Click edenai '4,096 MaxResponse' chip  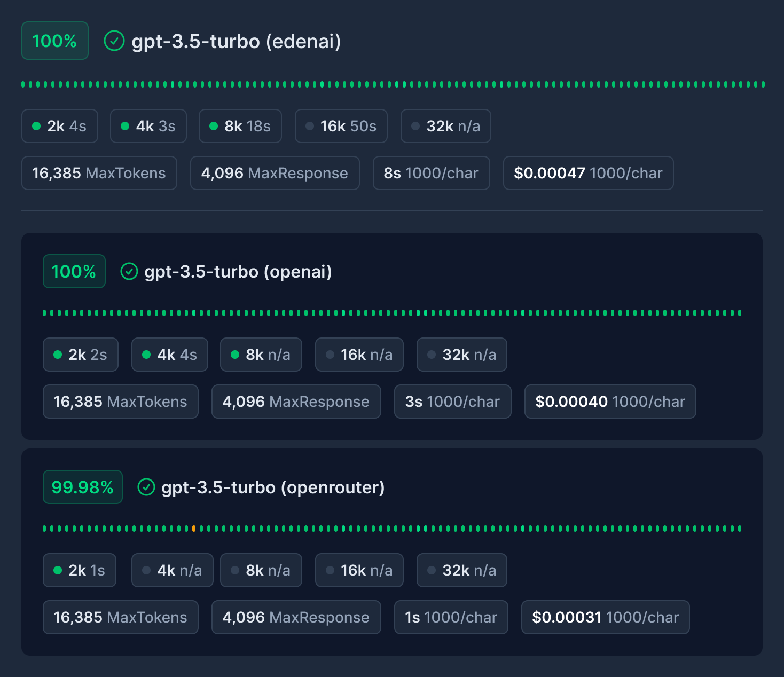coord(275,173)
